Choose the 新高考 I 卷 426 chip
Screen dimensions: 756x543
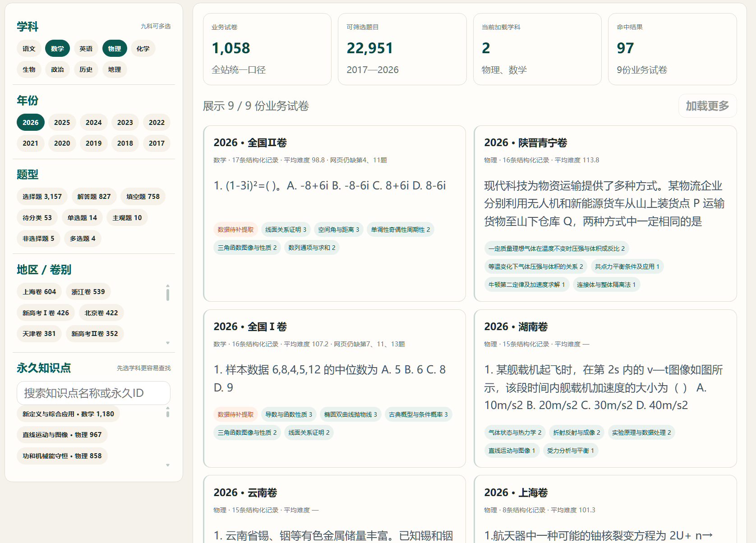coord(46,313)
